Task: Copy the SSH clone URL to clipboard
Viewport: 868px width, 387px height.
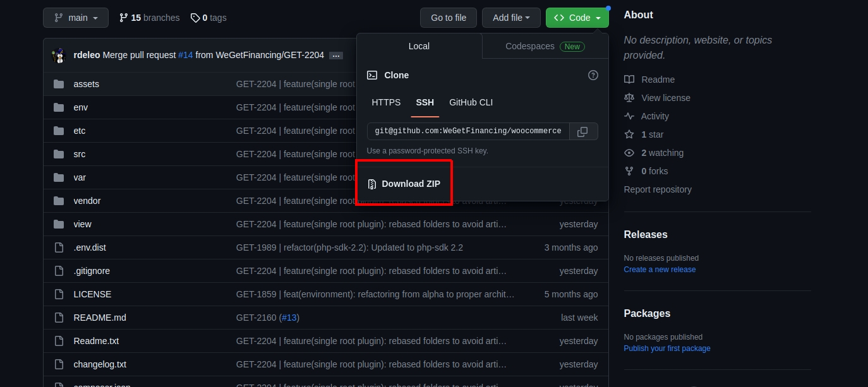Action: tap(583, 131)
